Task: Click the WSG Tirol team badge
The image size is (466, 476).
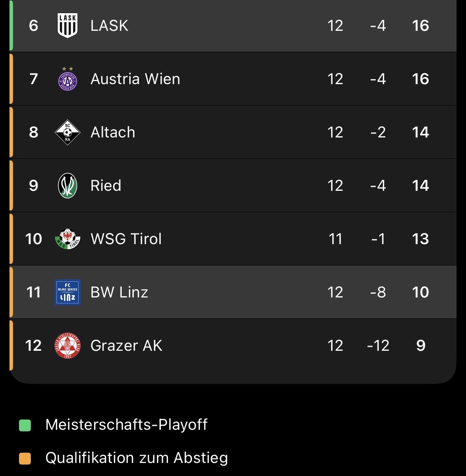Action: pos(68,239)
